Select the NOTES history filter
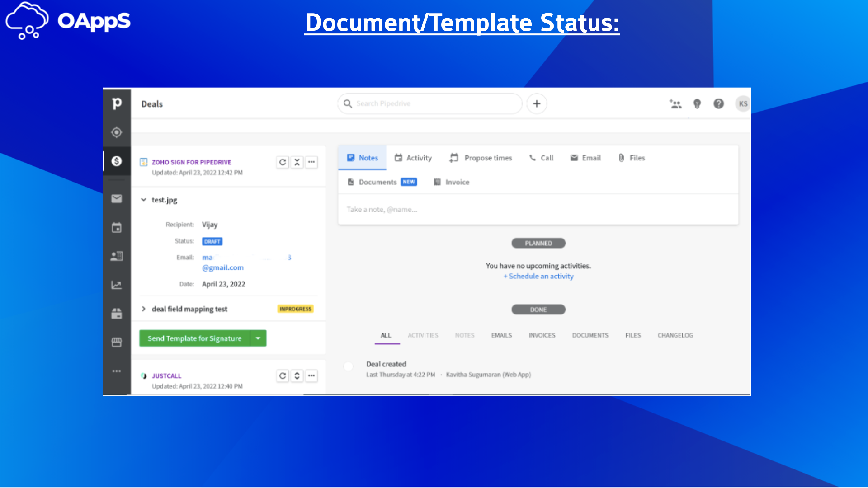The width and height of the screenshot is (868, 488). pos(465,335)
